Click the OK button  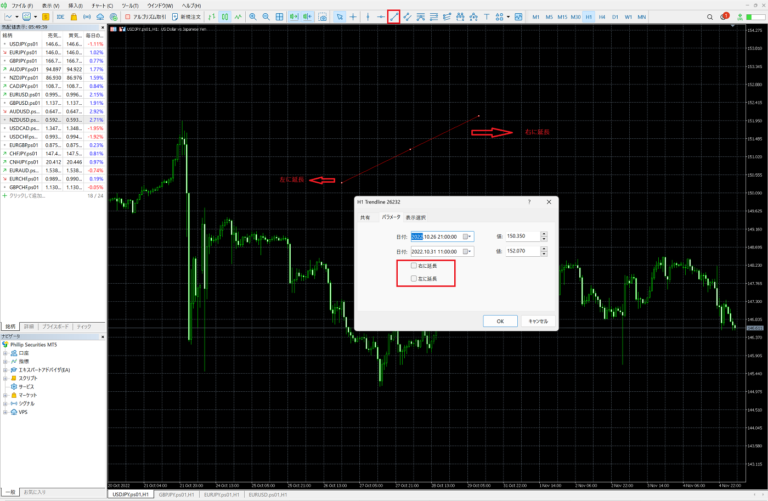click(499, 321)
